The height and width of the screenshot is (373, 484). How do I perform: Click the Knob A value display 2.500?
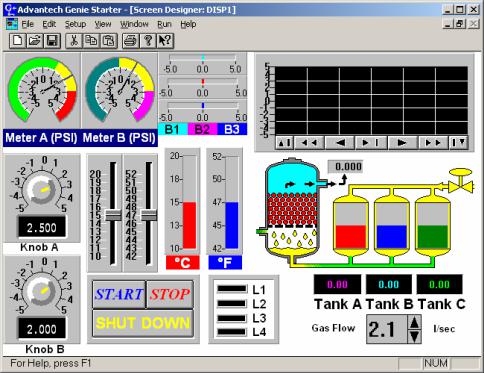tap(42, 227)
